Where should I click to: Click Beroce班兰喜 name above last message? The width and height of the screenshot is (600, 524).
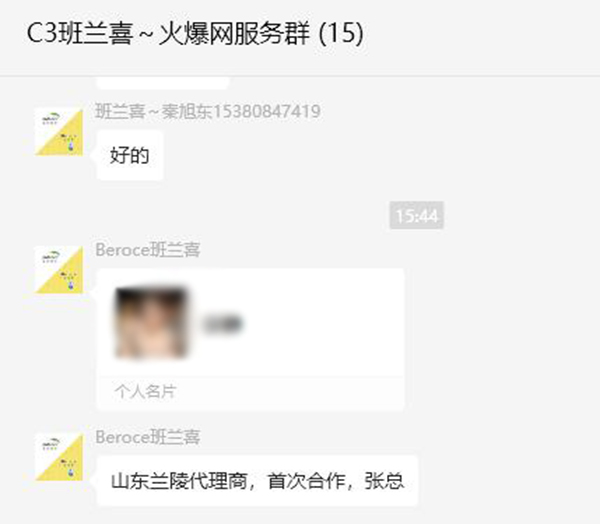[x=148, y=437]
